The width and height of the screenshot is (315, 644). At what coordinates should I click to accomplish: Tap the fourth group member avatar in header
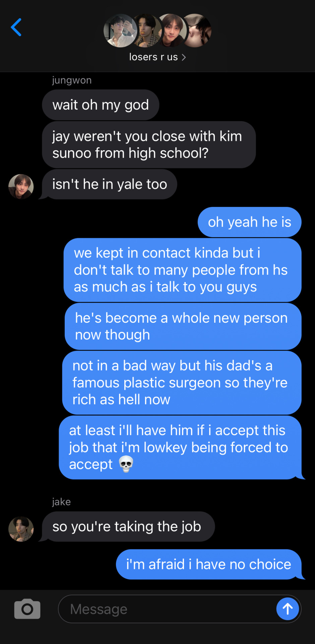click(198, 31)
